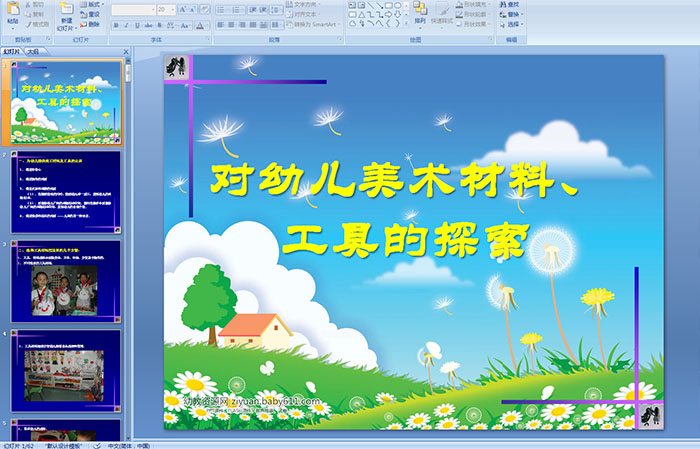Click the Arrange button

click(x=420, y=14)
